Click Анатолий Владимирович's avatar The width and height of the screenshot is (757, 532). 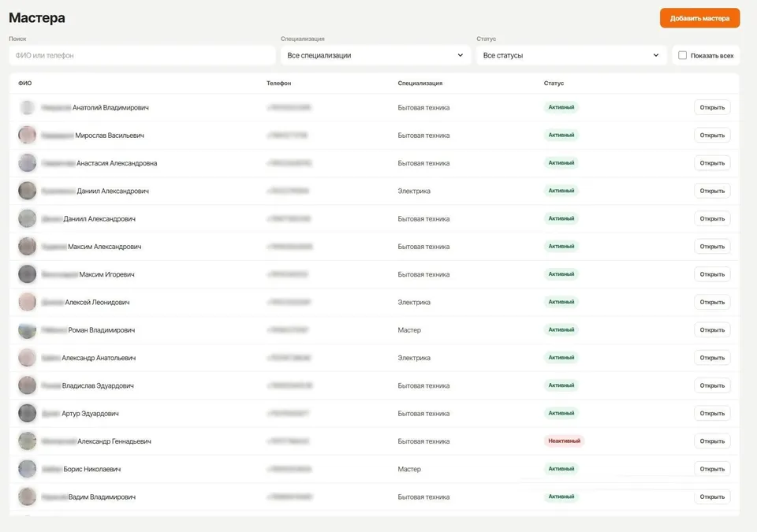coord(27,108)
